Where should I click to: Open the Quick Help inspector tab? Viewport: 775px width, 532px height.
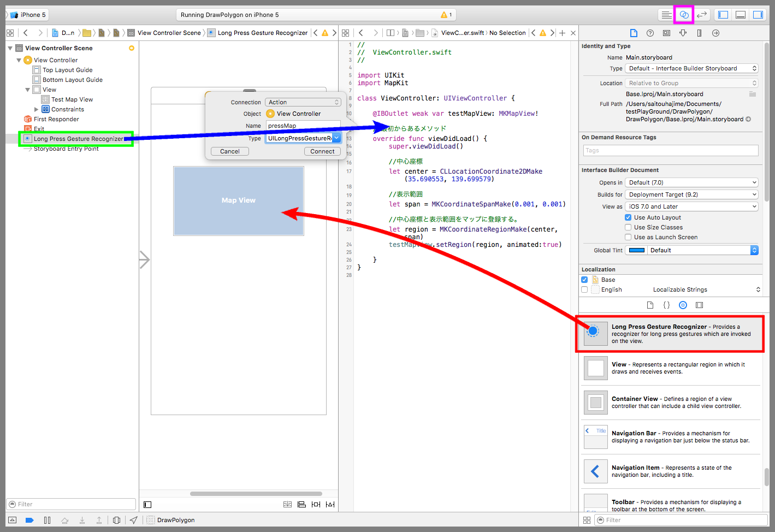[650, 33]
